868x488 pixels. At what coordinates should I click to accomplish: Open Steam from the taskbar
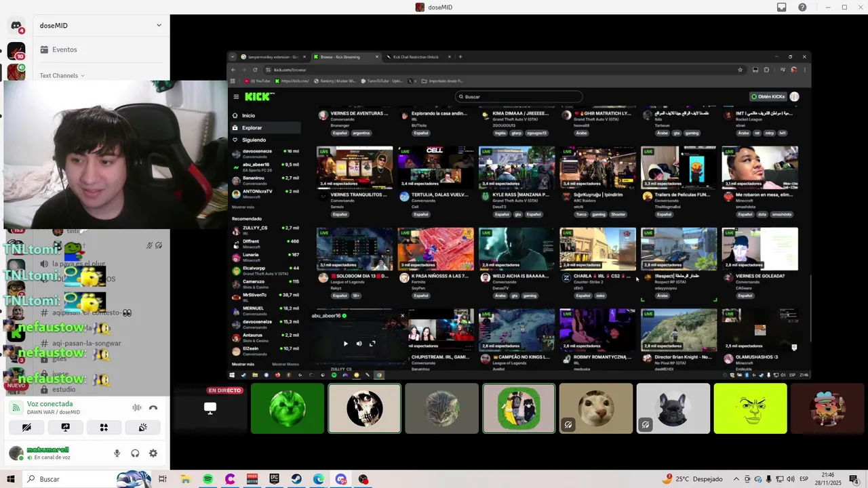pos(297,479)
